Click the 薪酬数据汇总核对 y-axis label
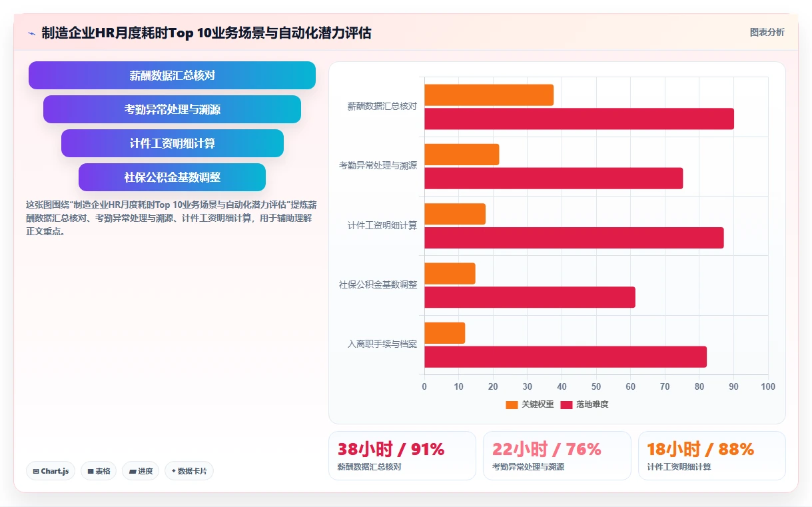This screenshot has height=507, width=812. coord(382,106)
